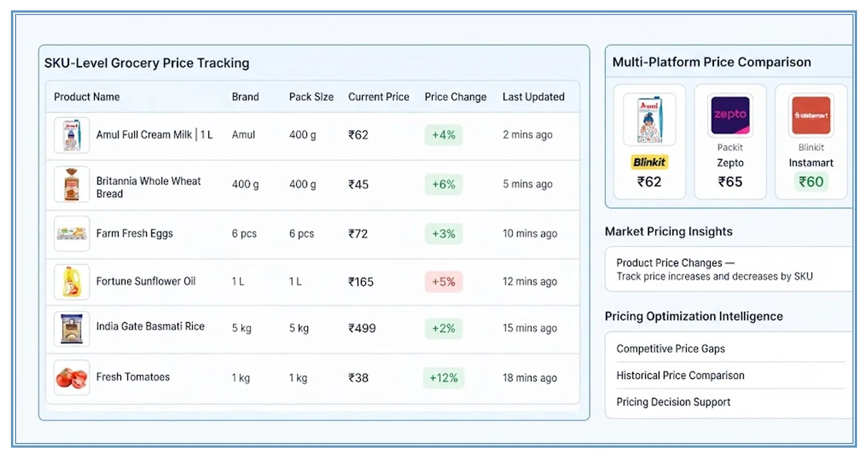Click the Brand column header

tap(245, 96)
